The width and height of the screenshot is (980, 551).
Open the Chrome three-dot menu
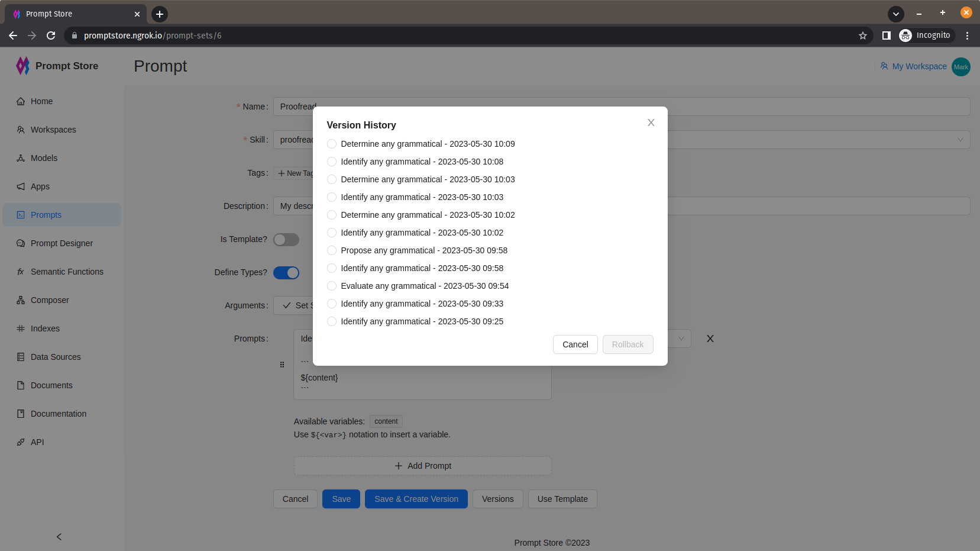point(967,36)
